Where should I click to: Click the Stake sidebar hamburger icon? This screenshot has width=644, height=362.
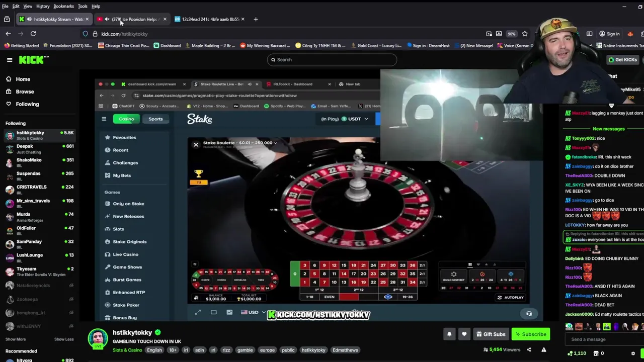[x=104, y=119]
